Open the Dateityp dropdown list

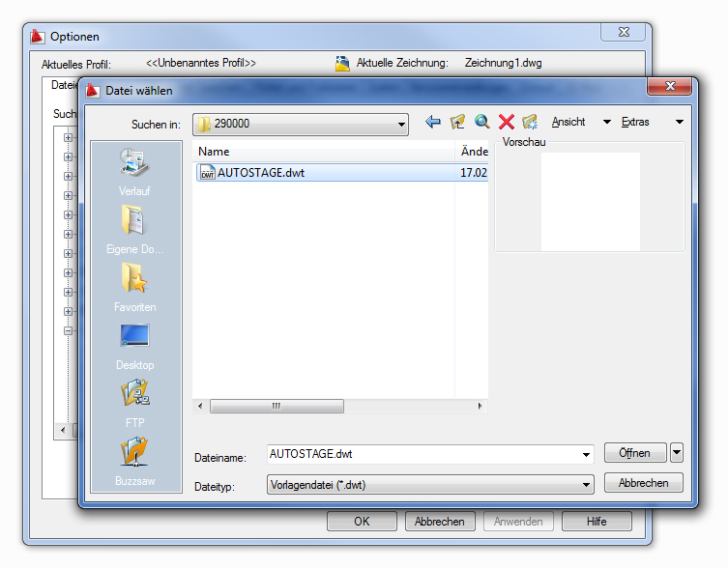(586, 485)
